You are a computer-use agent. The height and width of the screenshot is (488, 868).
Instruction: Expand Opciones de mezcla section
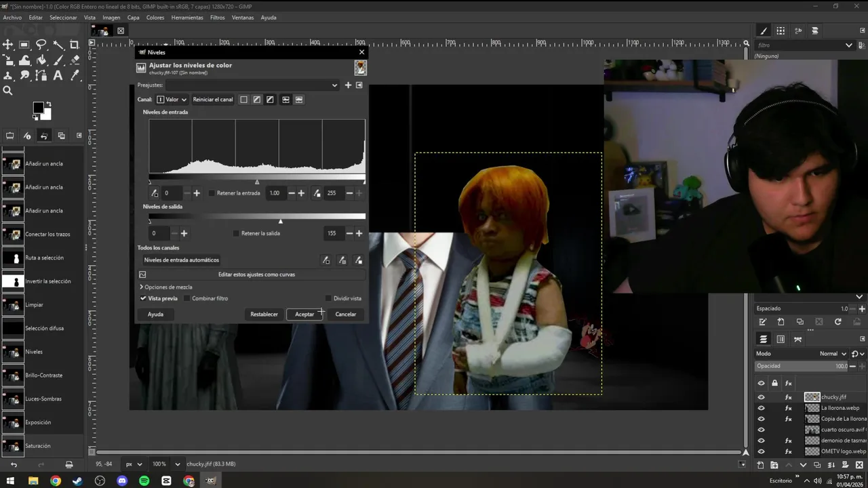click(x=166, y=287)
